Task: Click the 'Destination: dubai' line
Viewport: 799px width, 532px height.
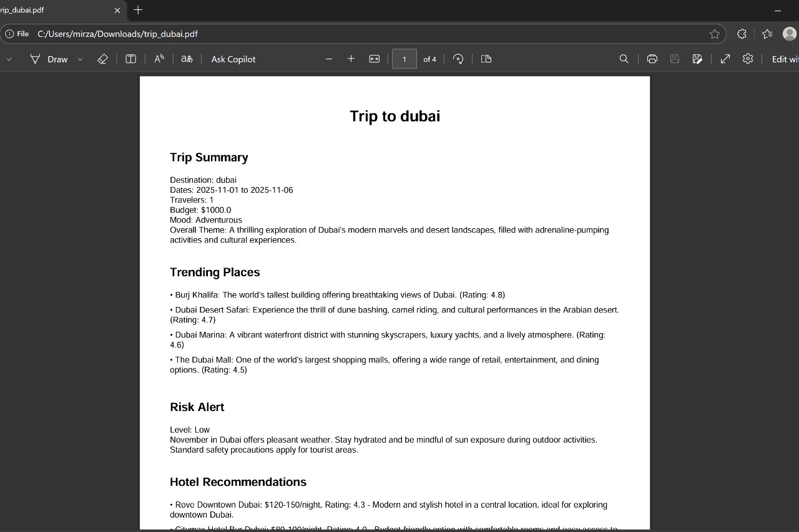Action: coord(203,180)
